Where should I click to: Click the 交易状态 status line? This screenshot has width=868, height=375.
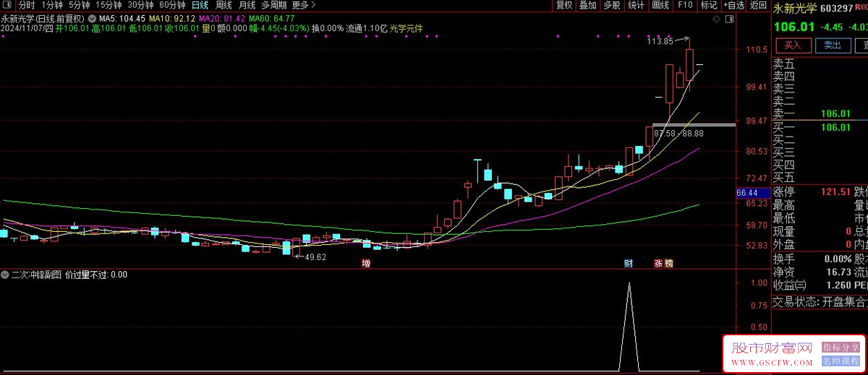point(820,302)
